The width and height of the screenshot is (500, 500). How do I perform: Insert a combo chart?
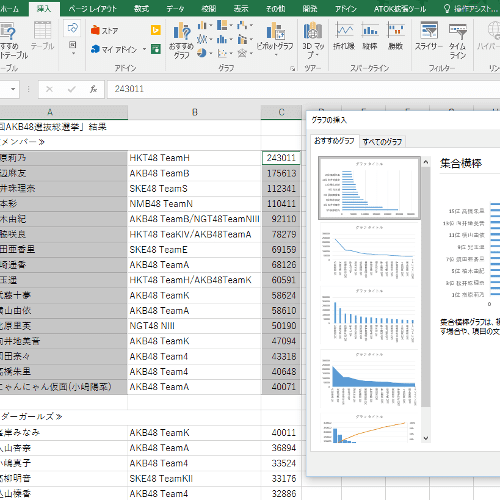(242, 39)
